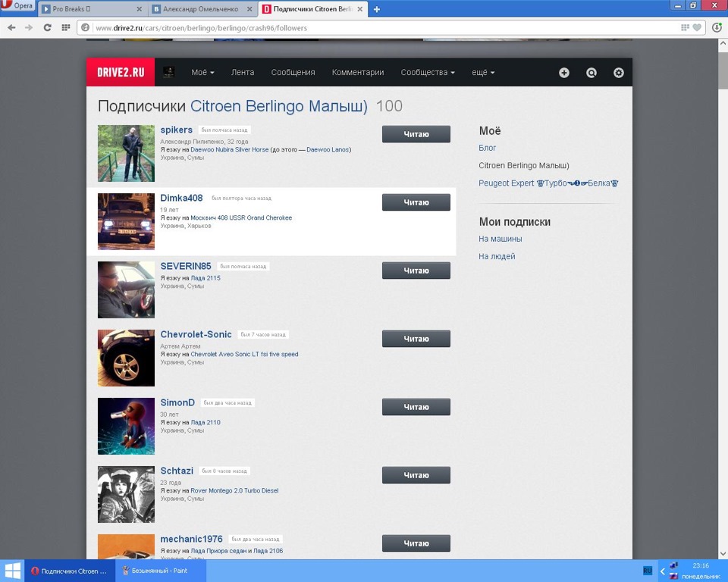Open Комментарии in the navigation bar
The width and height of the screenshot is (728, 582).
coord(358,73)
